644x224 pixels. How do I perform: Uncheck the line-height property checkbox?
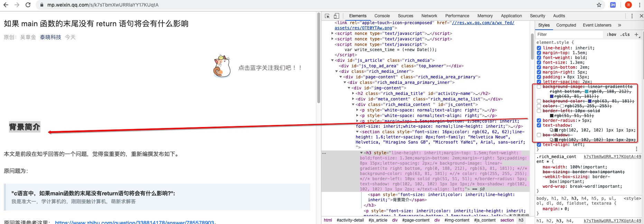click(x=539, y=48)
